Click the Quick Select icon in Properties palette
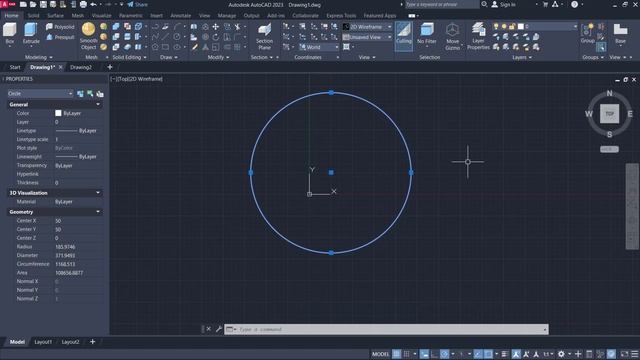The width and height of the screenshot is (640, 360). (100, 94)
